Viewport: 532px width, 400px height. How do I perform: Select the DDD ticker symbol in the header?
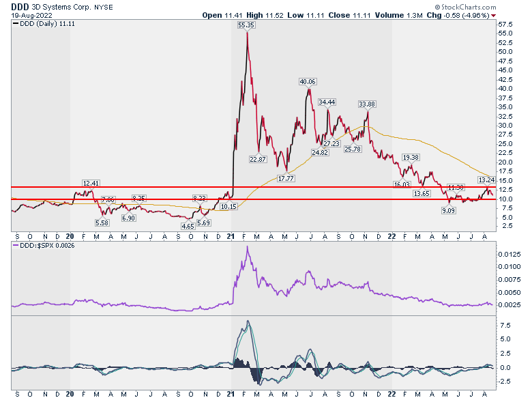click(x=20, y=7)
